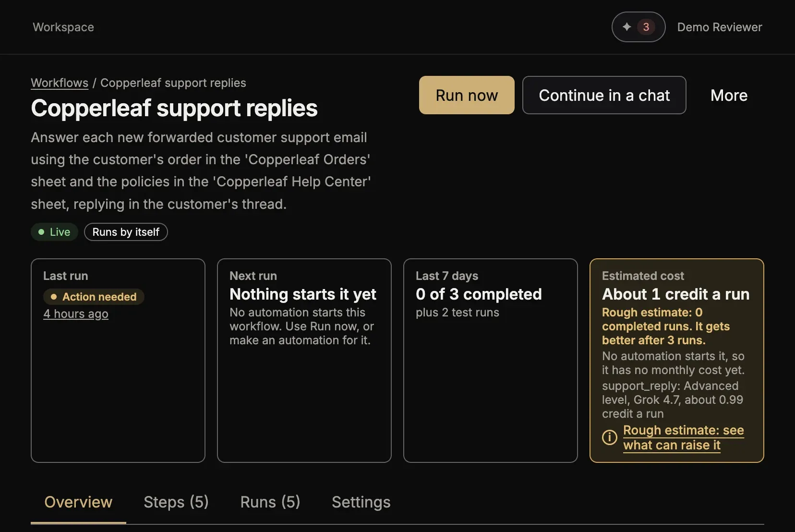Click the Rough estimate: 0 completed runs text

[x=666, y=326]
